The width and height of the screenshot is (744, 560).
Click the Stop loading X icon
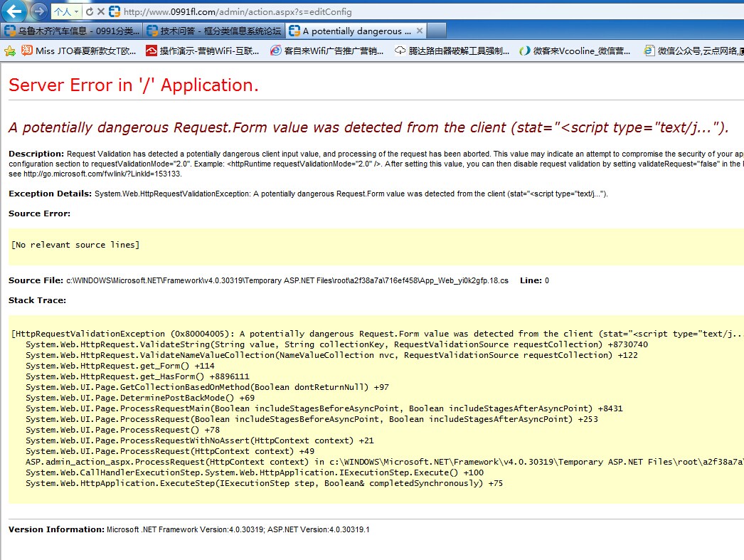click(x=101, y=12)
